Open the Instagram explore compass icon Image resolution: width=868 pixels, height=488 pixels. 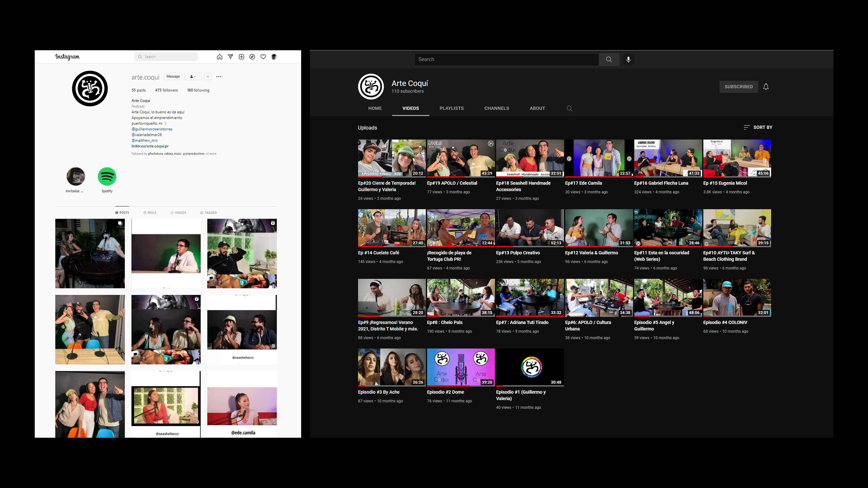[252, 57]
